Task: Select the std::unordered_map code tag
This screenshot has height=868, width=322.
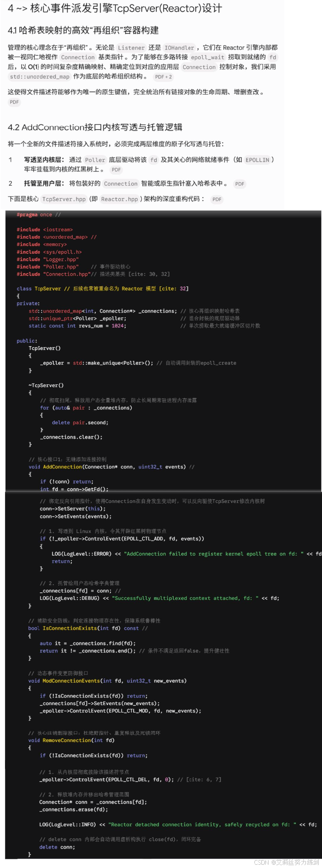Action: click(x=40, y=77)
